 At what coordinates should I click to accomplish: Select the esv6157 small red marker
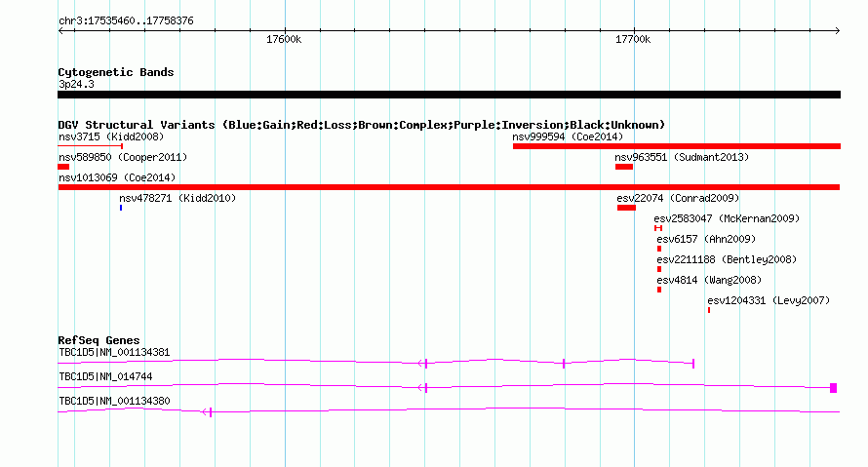pos(659,249)
